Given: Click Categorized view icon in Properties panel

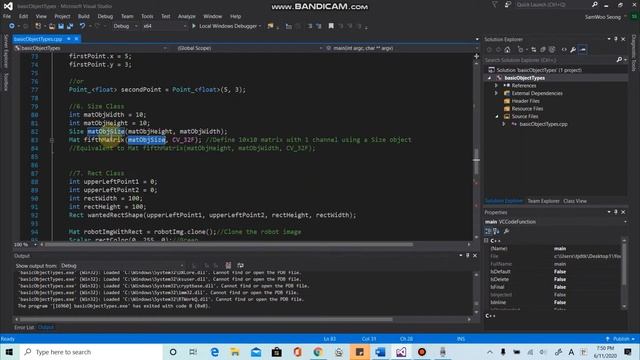Looking at the screenshot, I should (488, 231).
